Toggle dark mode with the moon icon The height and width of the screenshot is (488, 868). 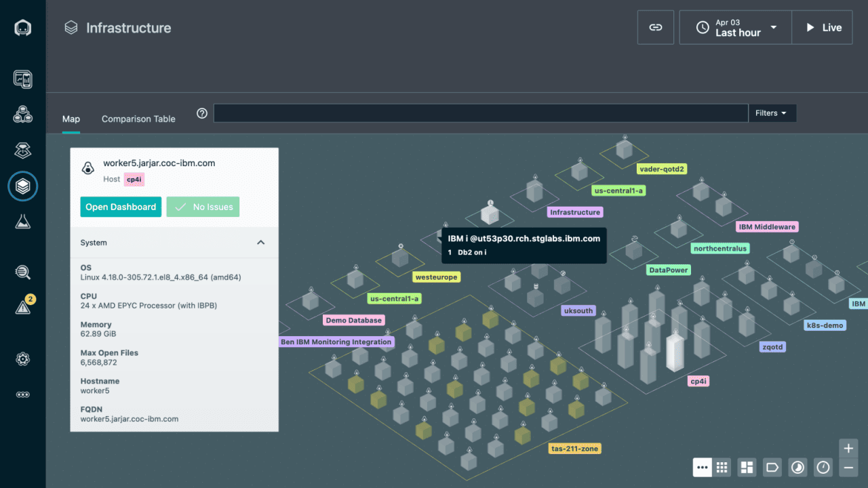797,467
